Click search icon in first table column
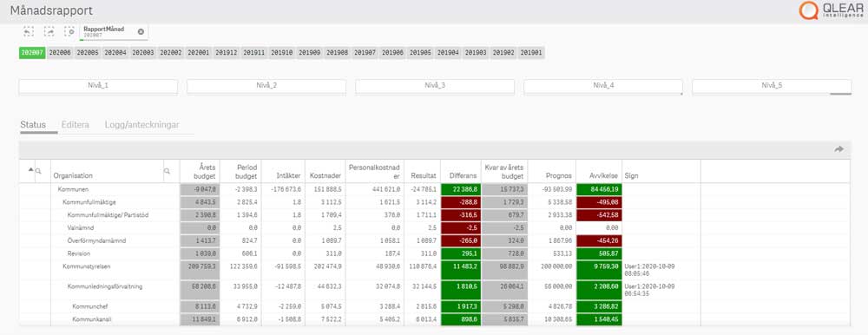The height and width of the screenshot is (335, 868). pyautogui.click(x=38, y=172)
